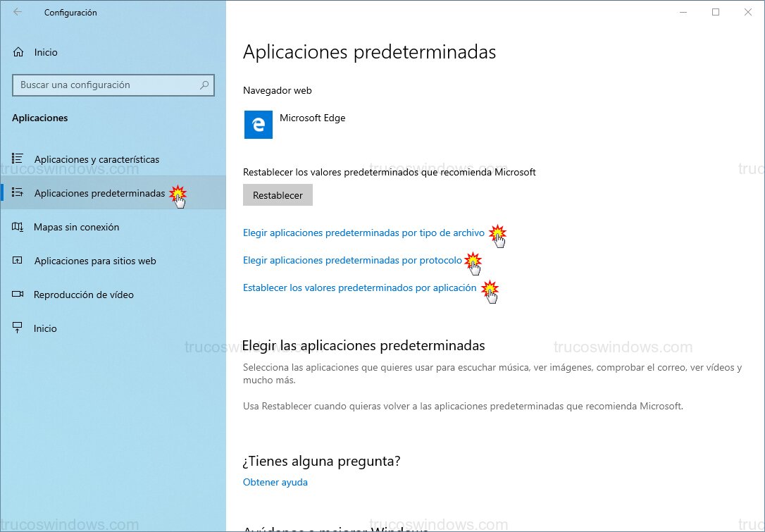Click the startup Inicio monitor icon
This screenshot has height=532, width=765.
pos(19,328)
